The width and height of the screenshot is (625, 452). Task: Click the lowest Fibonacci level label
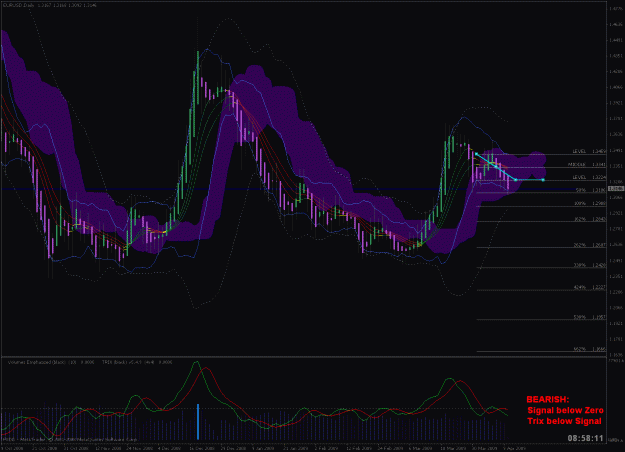click(580, 349)
